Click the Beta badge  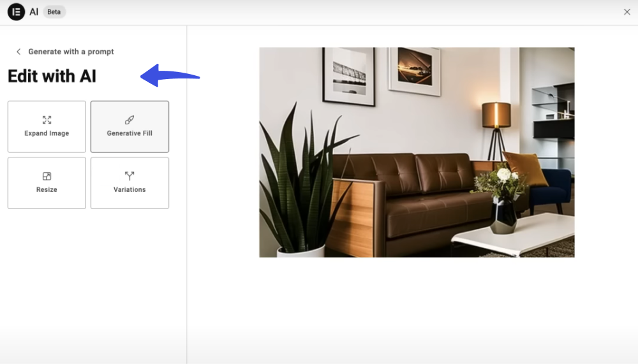pos(54,12)
